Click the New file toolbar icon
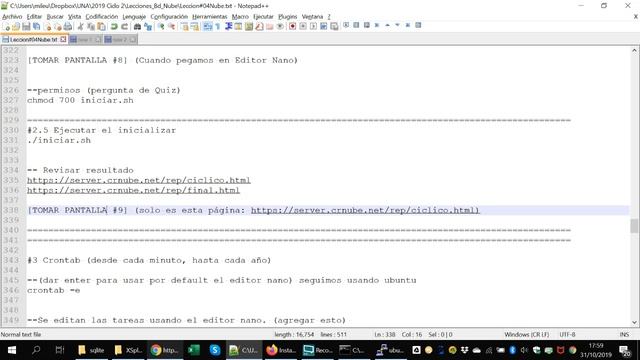640x360 pixels. tap(6, 27)
